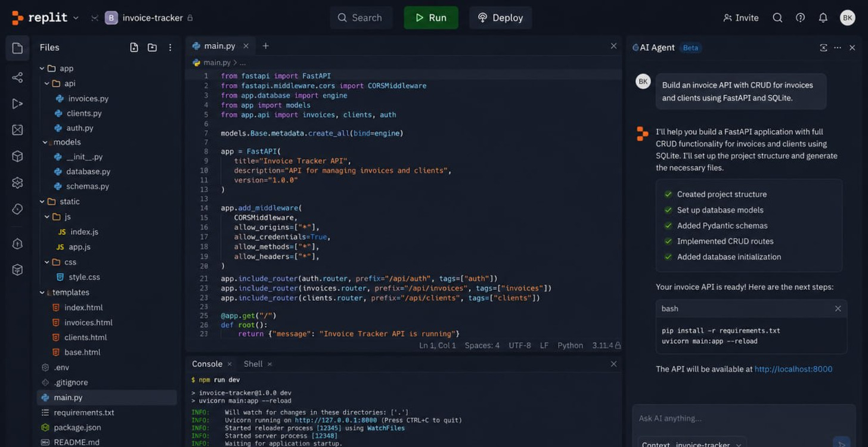Switch to the Console tab

pyautogui.click(x=207, y=364)
